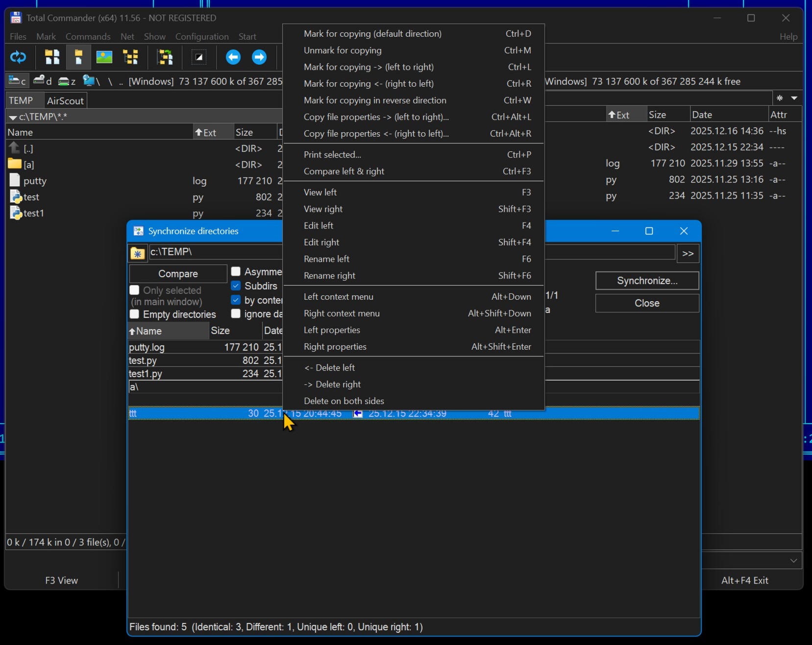Uncheck the Subdirs checkbox
This screenshot has width=812, height=645.
click(x=236, y=286)
